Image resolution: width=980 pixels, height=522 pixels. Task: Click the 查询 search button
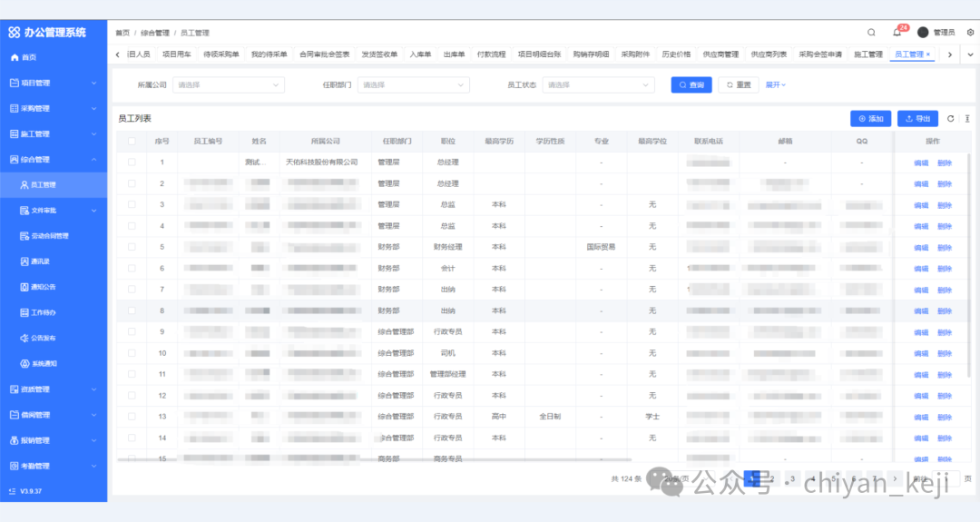[x=691, y=85]
